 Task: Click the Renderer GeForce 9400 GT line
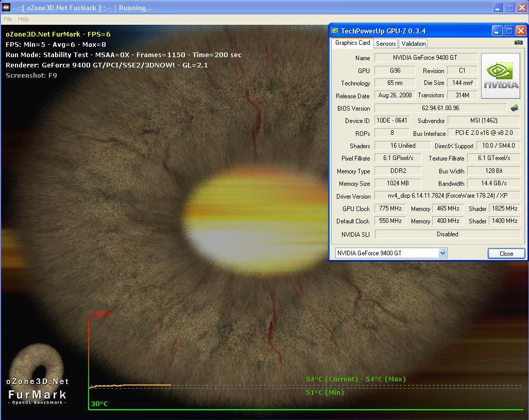point(107,65)
